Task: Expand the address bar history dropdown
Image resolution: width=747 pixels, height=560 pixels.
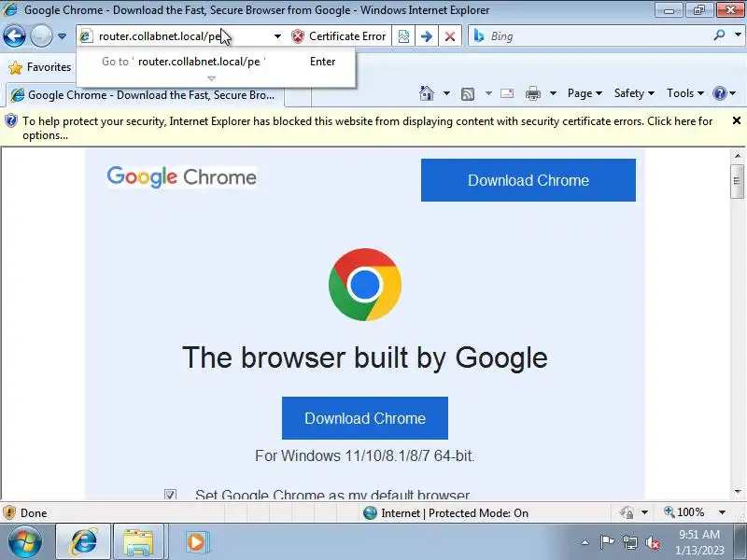Action: 277,36
